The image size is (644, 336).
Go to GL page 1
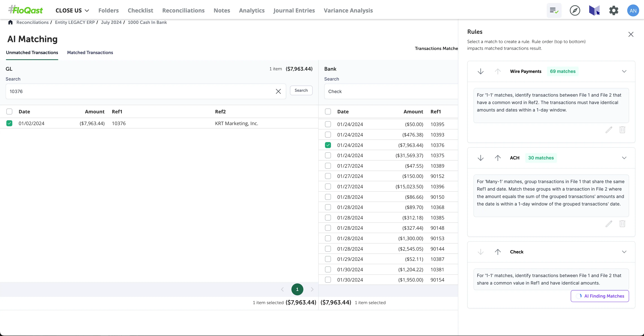(x=297, y=290)
